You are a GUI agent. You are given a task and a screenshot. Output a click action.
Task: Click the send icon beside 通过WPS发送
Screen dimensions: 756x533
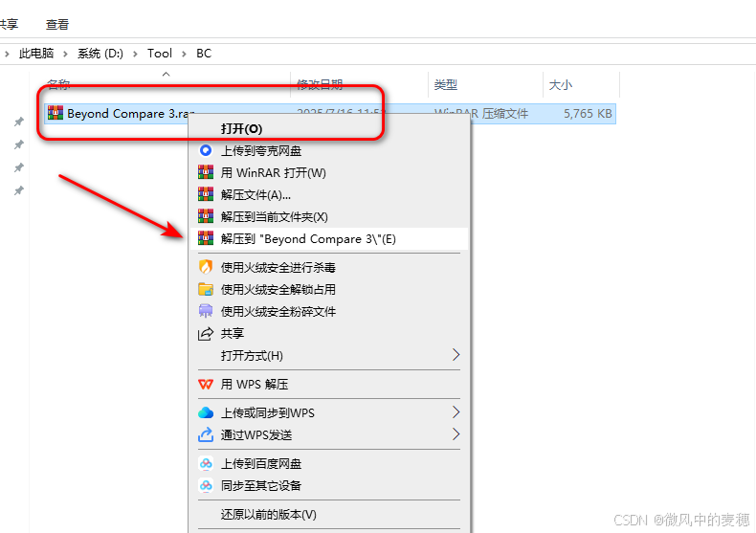click(x=206, y=434)
